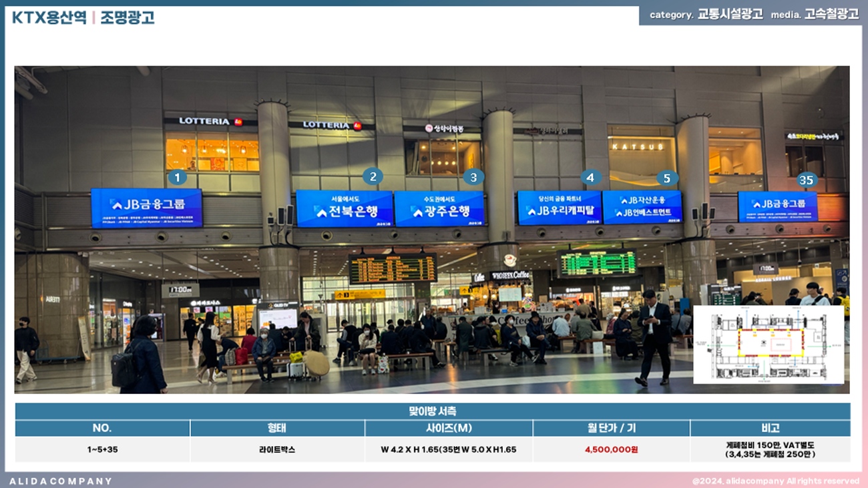Click the 교통시설광고 category label
The image size is (868, 488).
coord(730,15)
